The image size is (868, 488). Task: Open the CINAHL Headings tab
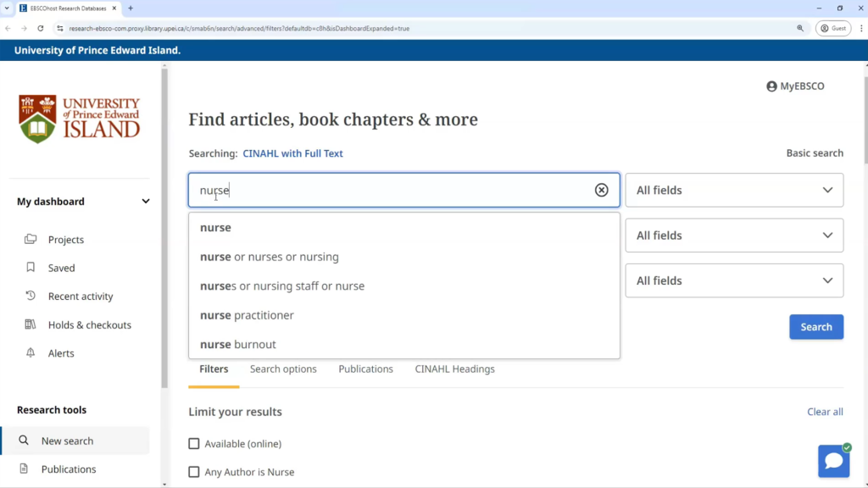point(454,369)
